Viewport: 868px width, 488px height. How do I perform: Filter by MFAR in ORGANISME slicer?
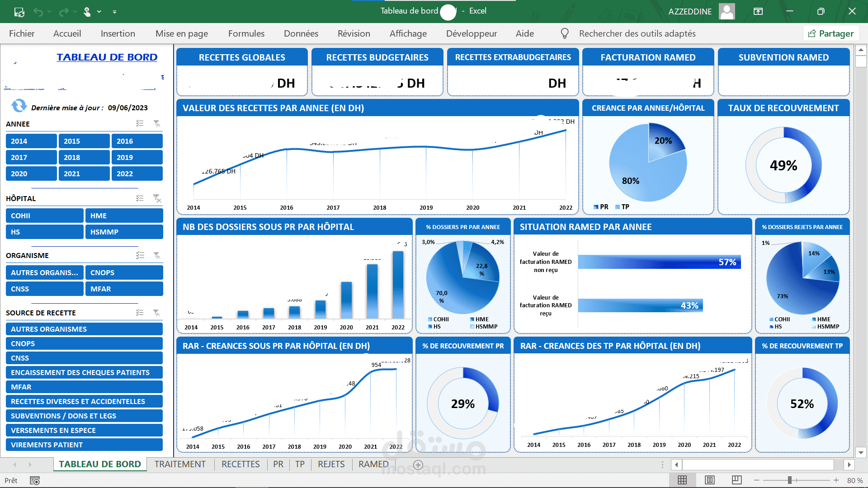pos(124,289)
